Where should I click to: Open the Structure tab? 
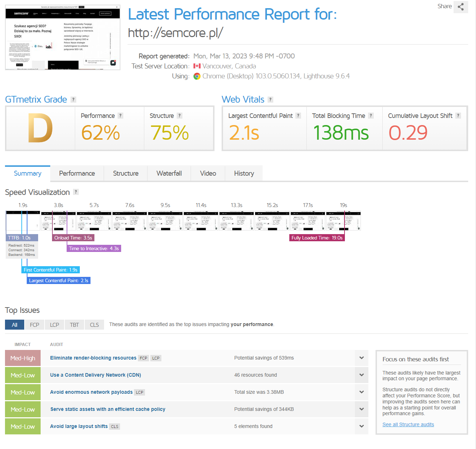pyautogui.click(x=126, y=174)
